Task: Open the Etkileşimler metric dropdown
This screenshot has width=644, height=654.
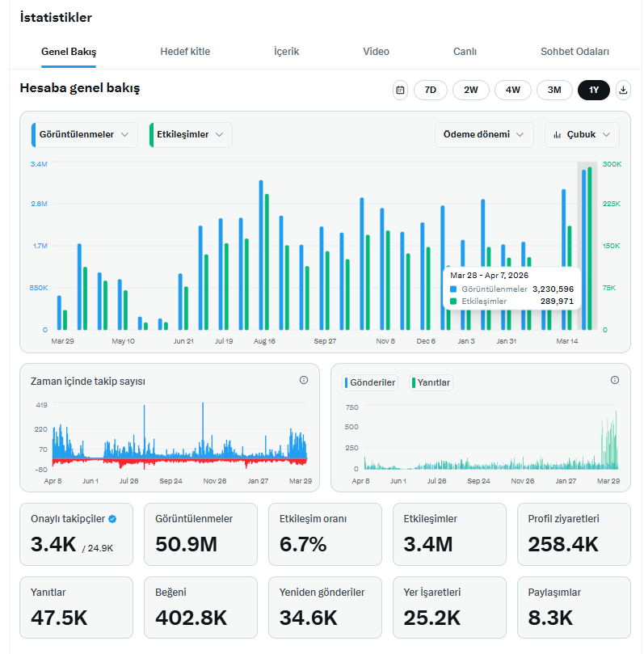Action: coord(191,135)
